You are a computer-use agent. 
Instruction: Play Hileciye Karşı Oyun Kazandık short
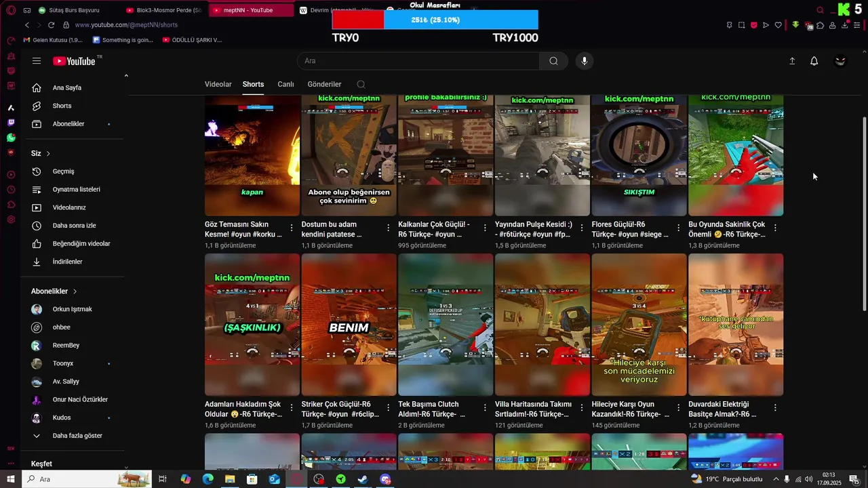coord(639,325)
